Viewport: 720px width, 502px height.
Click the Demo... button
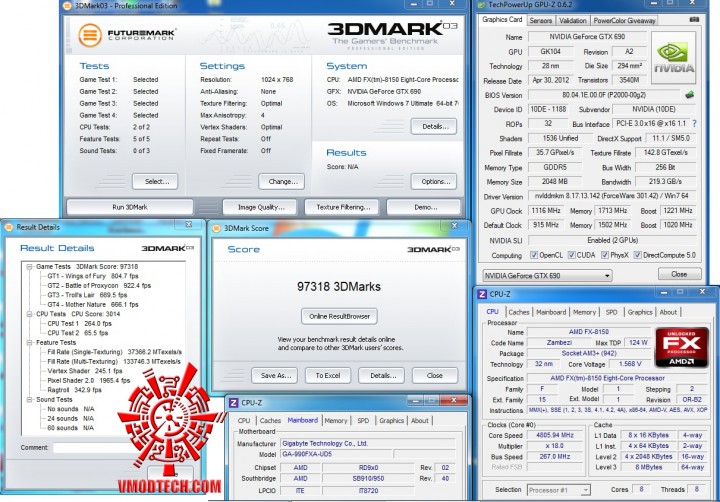[424, 208]
